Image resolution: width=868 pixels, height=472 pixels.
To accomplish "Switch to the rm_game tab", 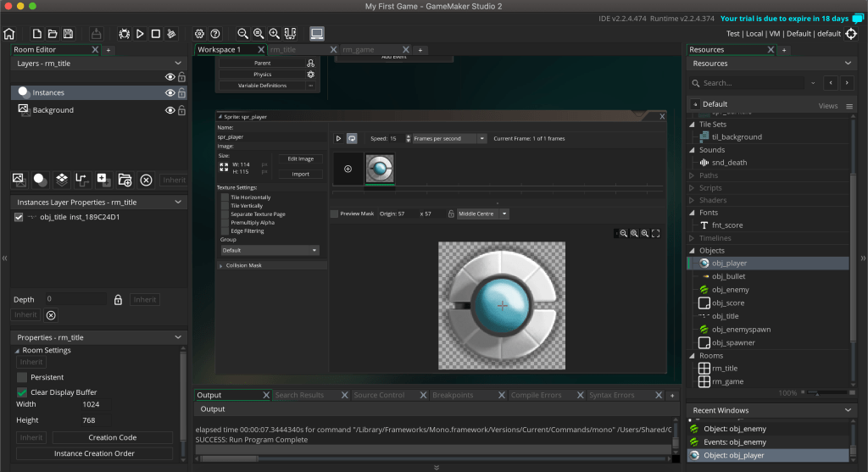I will (x=359, y=50).
